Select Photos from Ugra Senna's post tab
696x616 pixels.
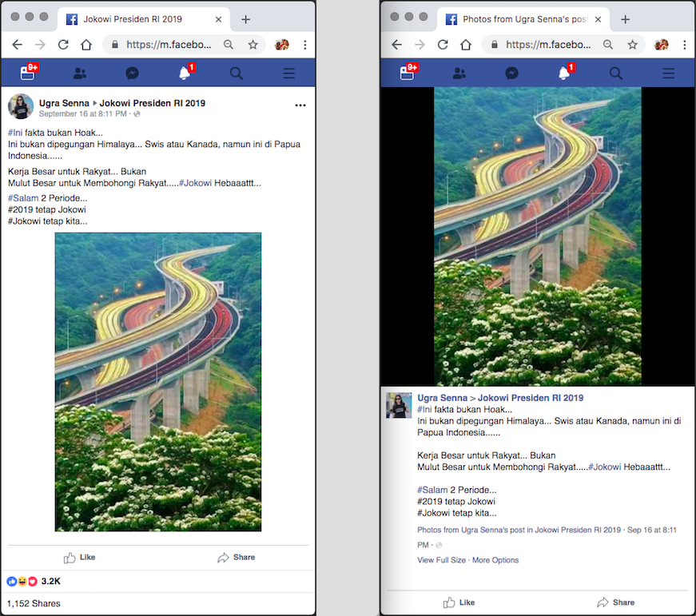519,18
